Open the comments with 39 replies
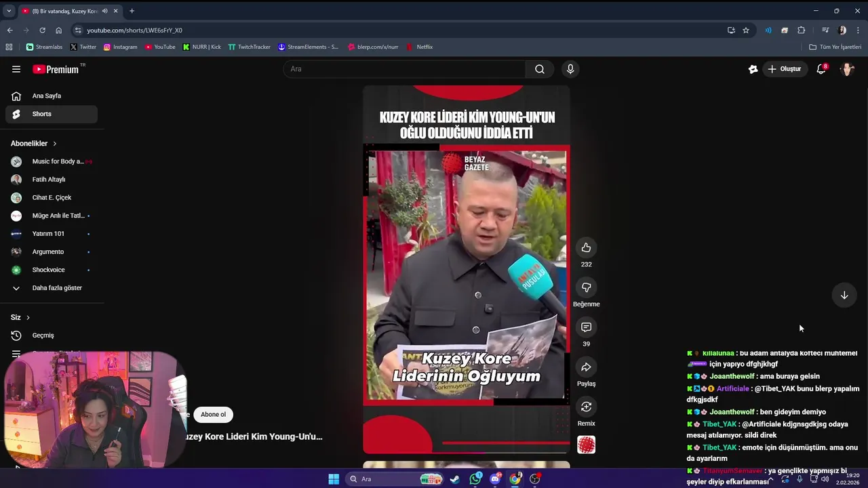The width and height of the screenshot is (868, 488). (586, 327)
